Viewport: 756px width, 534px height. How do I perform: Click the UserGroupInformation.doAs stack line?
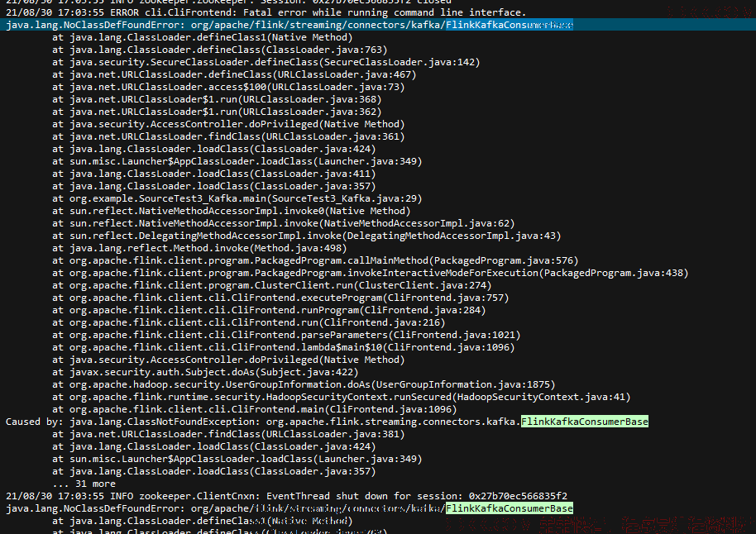click(304, 384)
